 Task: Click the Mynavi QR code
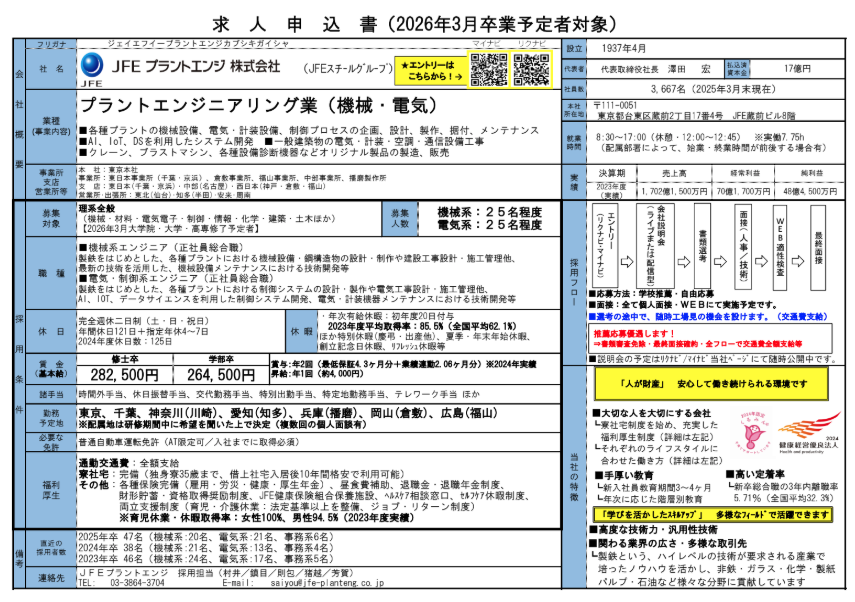[489, 69]
